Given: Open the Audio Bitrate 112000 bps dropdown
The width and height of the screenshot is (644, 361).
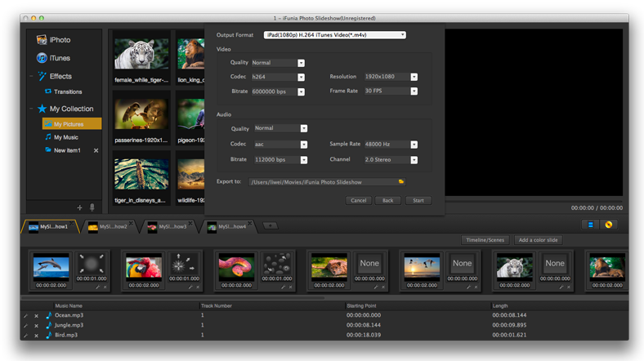Looking at the screenshot, I should (x=303, y=160).
